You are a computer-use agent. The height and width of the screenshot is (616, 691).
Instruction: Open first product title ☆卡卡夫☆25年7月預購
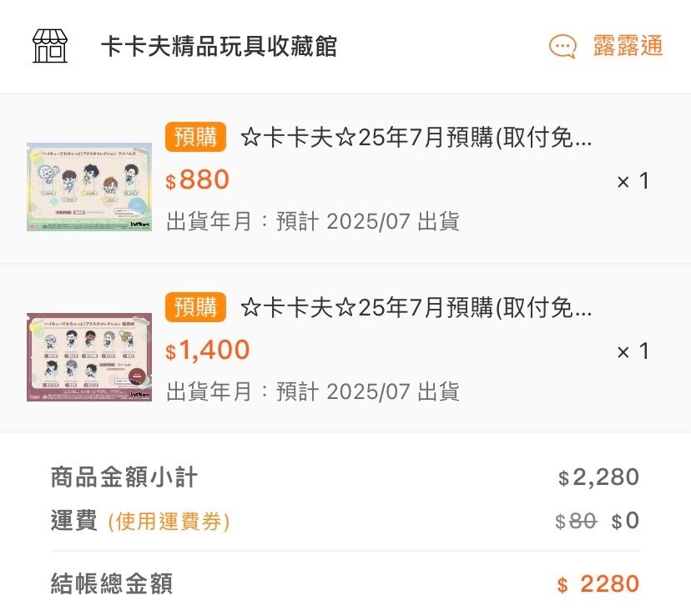click(x=416, y=138)
